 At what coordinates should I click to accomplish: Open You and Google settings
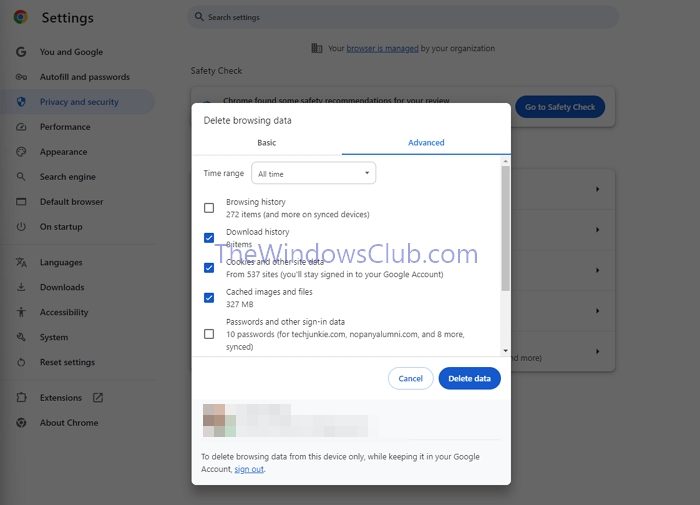(71, 52)
